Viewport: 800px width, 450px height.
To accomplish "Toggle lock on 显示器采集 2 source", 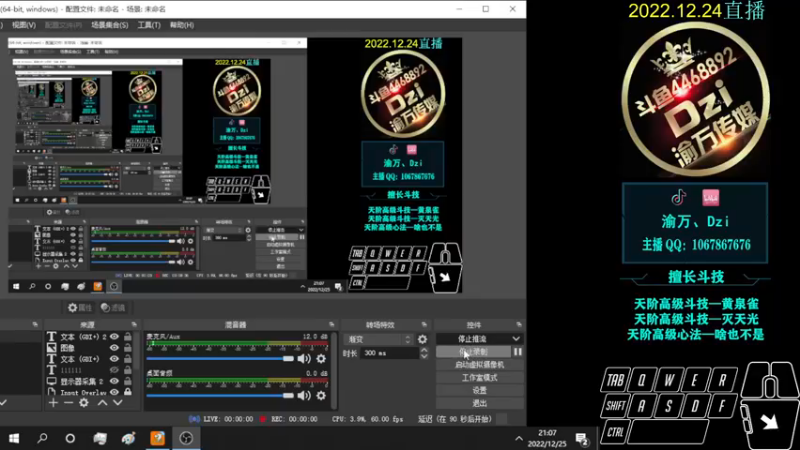I will tap(128, 381).
